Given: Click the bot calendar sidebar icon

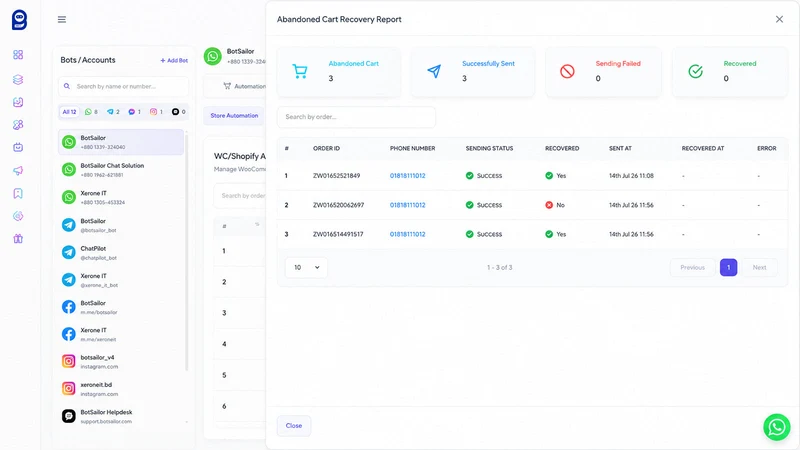Looking at the screenshot, I should [18, 147].
